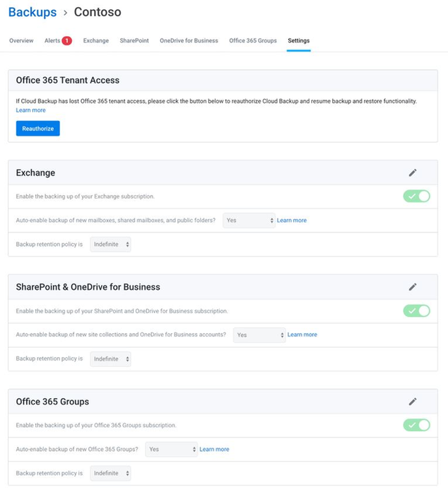Open auto-enable dropdown for new mailboxes
Screen dimensions: 448x495
(249, 221)
